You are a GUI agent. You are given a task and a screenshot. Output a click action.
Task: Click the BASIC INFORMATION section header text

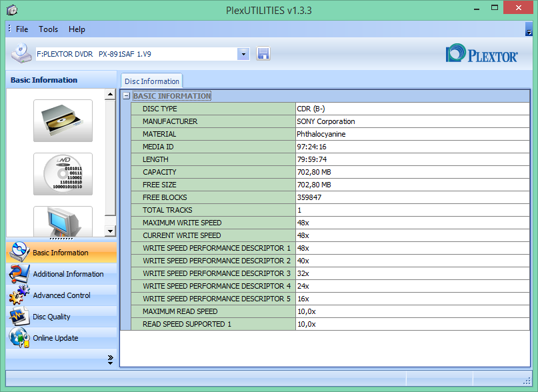[x=172, y=96]
